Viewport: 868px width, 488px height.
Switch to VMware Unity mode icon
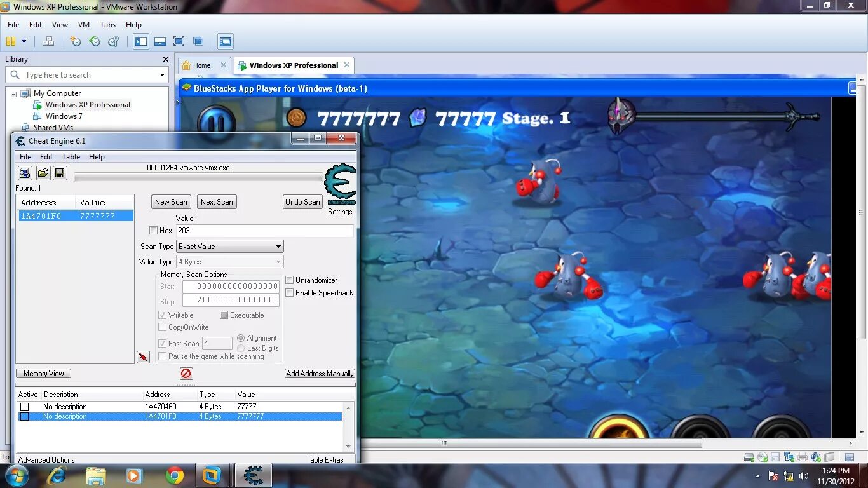(x=198, y=41)
